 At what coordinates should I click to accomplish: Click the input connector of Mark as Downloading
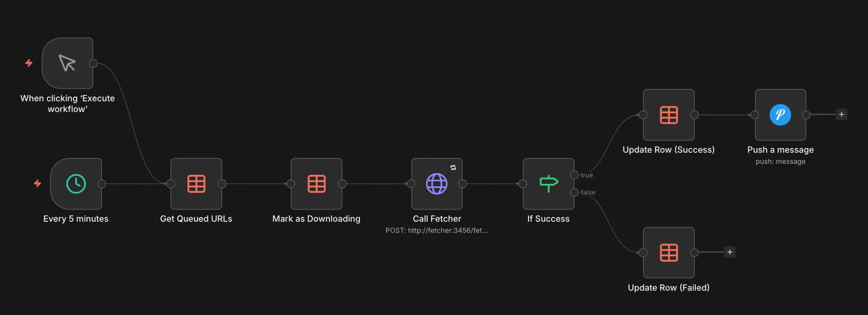click(x=291, y=184)
